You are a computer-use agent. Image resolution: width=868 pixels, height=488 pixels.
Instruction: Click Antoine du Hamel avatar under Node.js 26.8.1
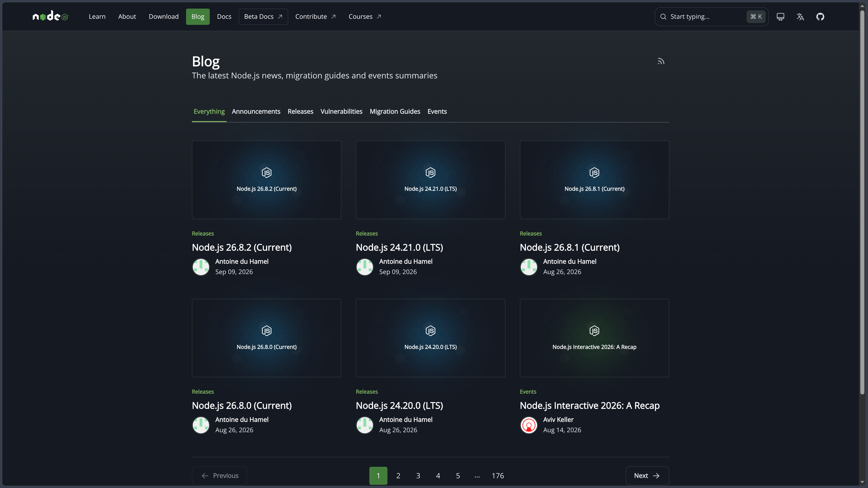[529, 267]
